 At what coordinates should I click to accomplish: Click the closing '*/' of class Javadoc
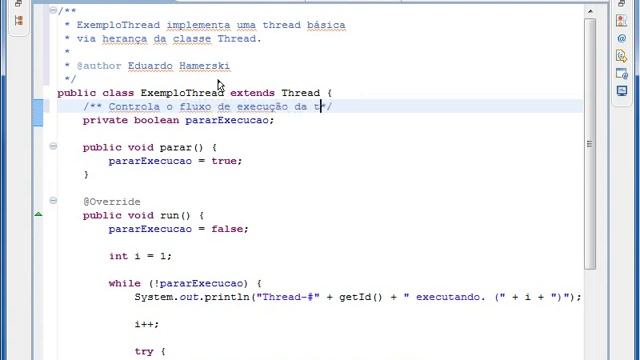(70, 79)
